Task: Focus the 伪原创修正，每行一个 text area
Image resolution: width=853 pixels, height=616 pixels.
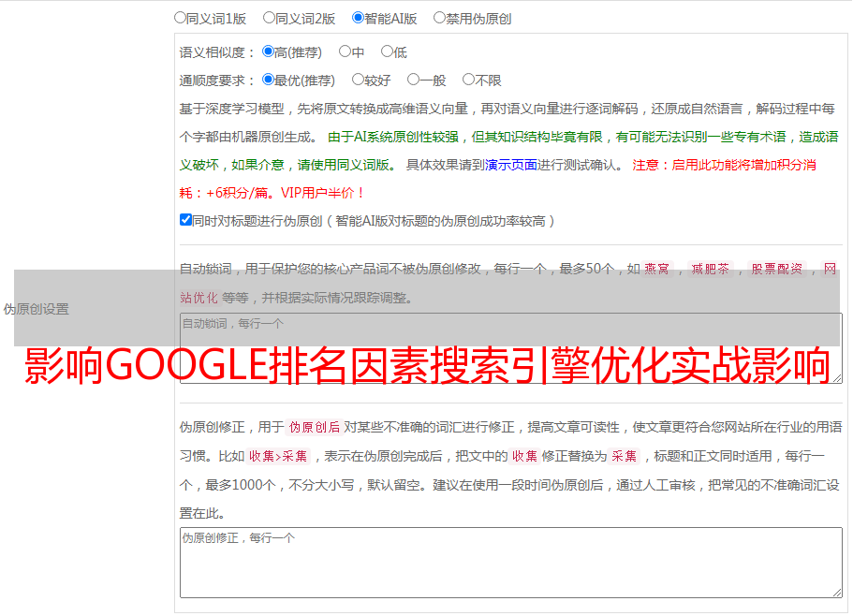Action: point(511,563)
